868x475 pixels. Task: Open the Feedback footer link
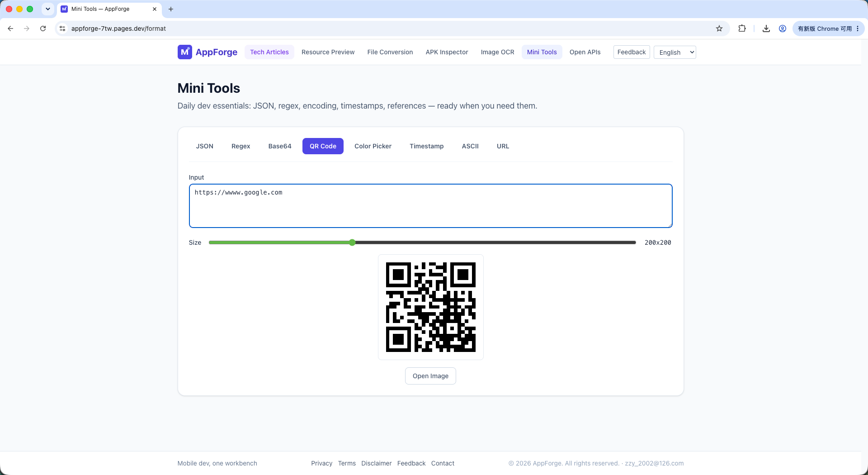[411, 463]
